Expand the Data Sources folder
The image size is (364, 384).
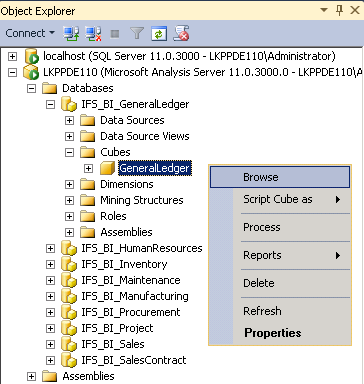tap(69, 120)
